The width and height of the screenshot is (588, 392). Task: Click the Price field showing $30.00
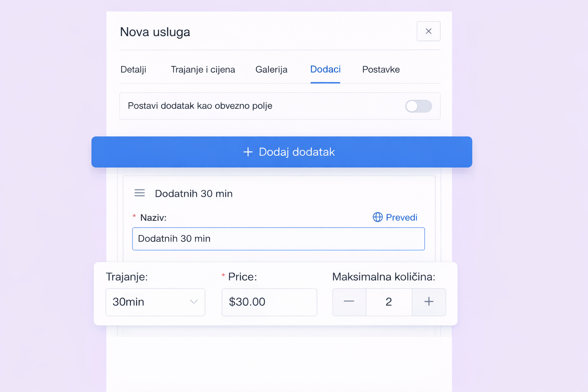coord(269,302)
